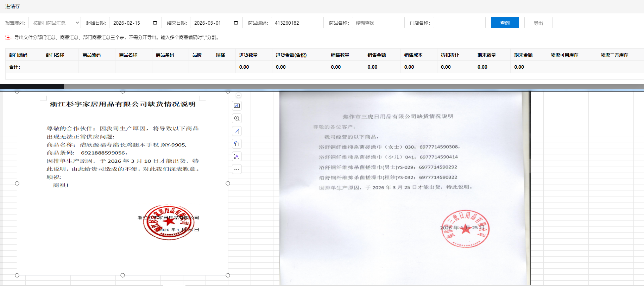Click the 门店名称 input field
The image size is (644, 286).
(459, 23)
